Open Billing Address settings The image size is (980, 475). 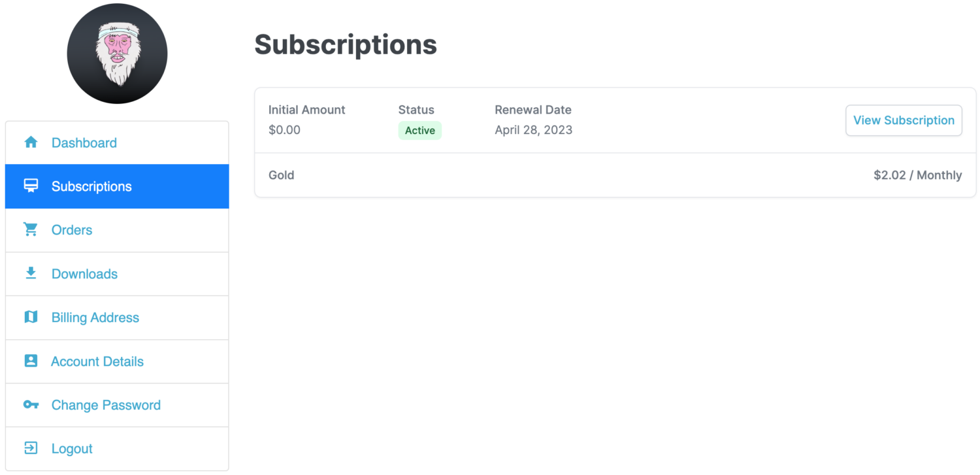pos(117,318)
